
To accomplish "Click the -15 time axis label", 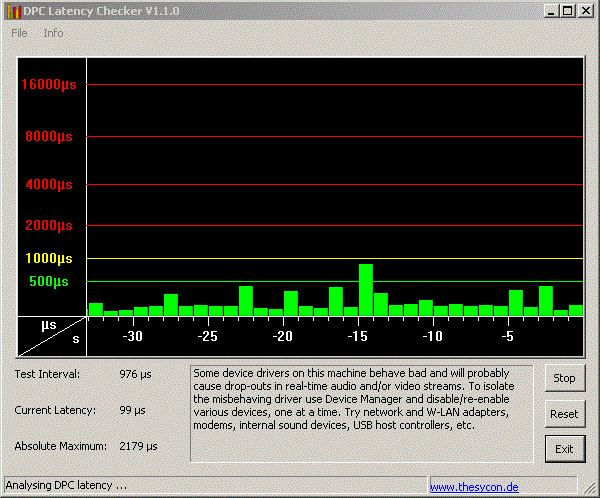I will coord(357,336).
